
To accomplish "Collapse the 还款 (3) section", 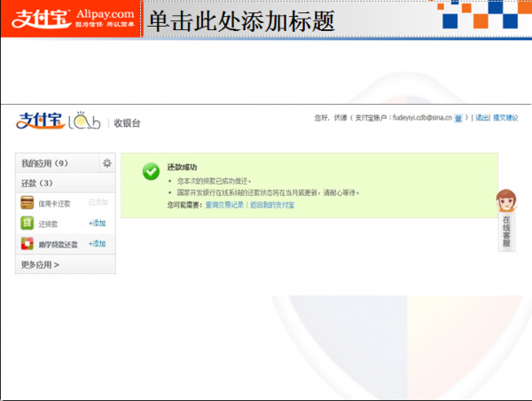I will (37, 183).
